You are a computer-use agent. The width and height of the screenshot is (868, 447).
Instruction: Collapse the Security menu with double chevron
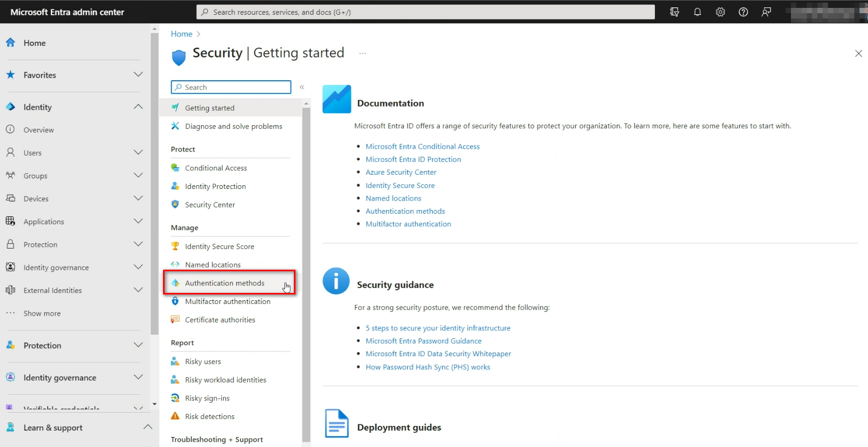click(302, 87)
